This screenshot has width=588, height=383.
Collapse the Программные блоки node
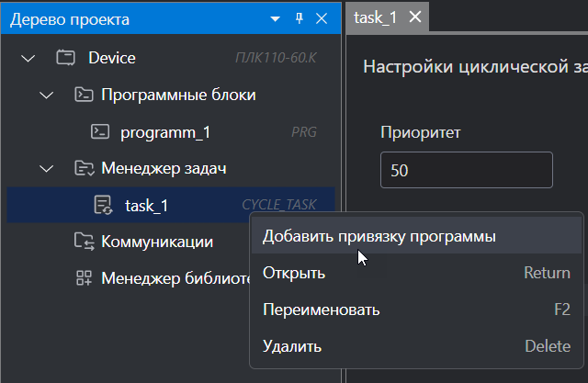pos(47,96)
